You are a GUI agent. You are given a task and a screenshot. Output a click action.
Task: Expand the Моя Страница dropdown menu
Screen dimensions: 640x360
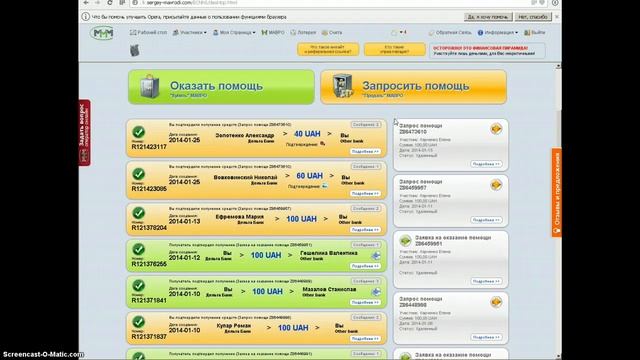[x=234, y=32]
